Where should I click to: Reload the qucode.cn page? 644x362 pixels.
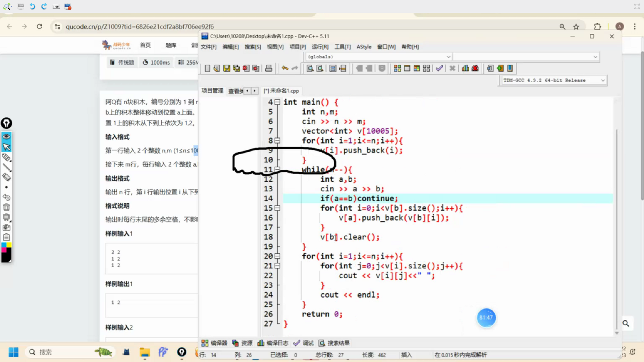(x=39, y=26)
